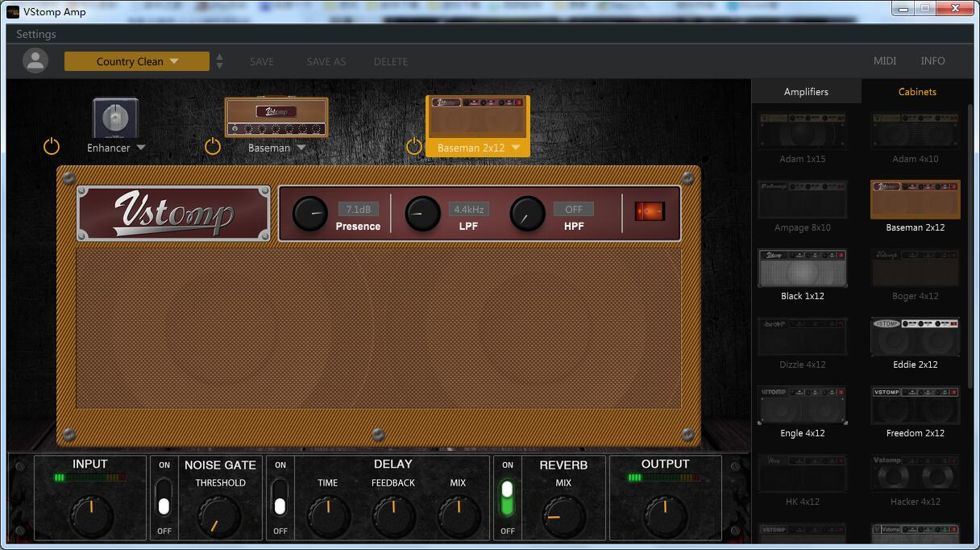Switch to the Amplifiers tab
Image resolution: width=980 pixels, height=550 pixels.
(x=806, y=91)
